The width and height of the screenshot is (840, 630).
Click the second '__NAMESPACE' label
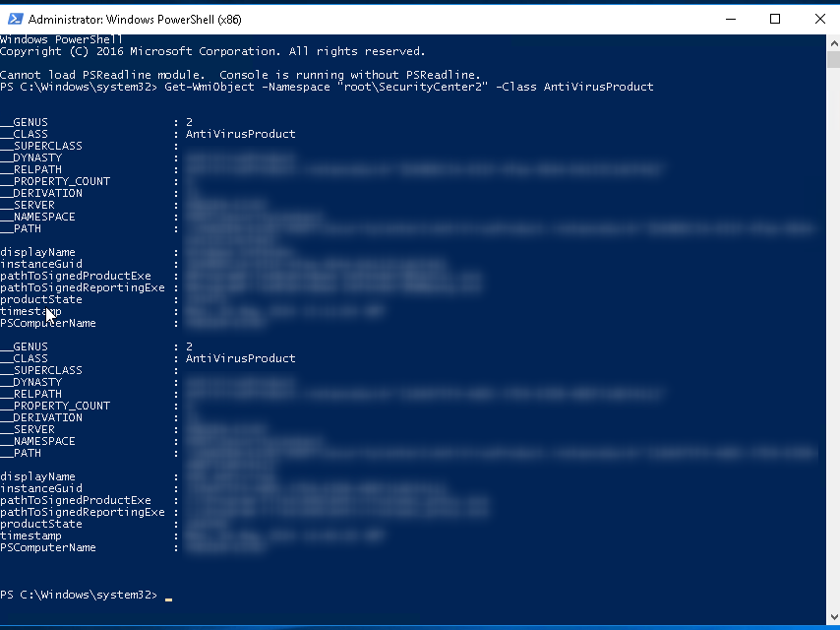37,441
